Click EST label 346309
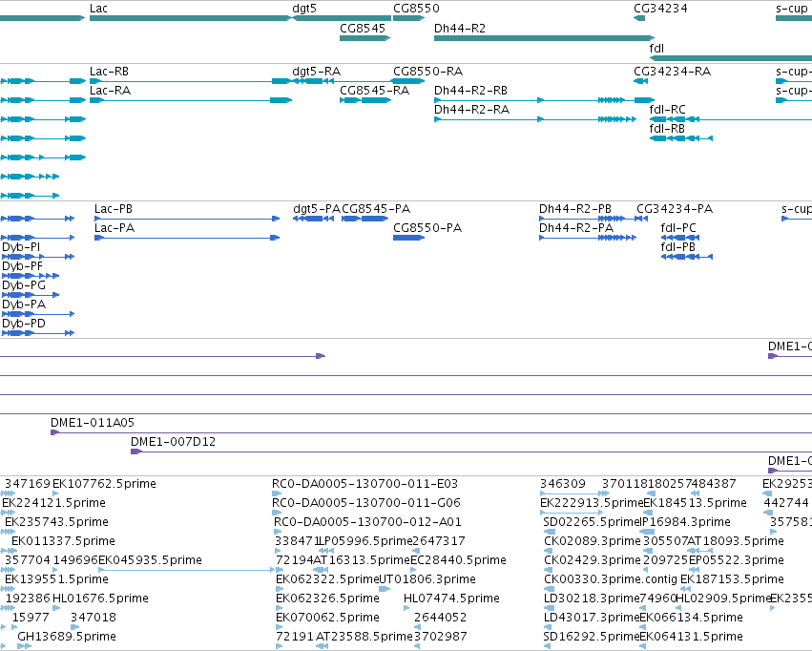 point(562,484)
